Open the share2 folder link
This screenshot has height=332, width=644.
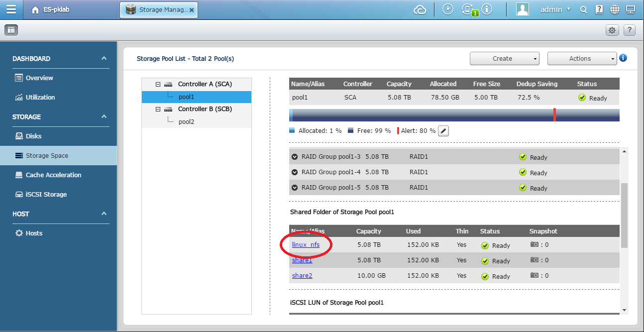302,275
